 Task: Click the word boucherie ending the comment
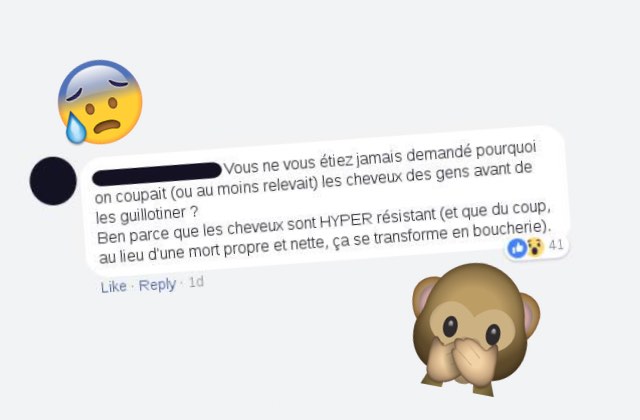coord(509,229)
